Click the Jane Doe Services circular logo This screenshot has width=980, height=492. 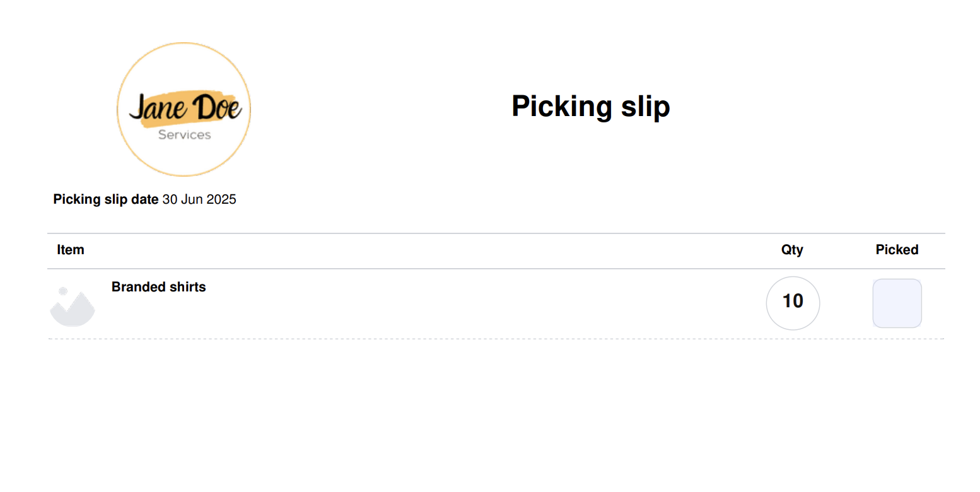click(x=184, y=109)
